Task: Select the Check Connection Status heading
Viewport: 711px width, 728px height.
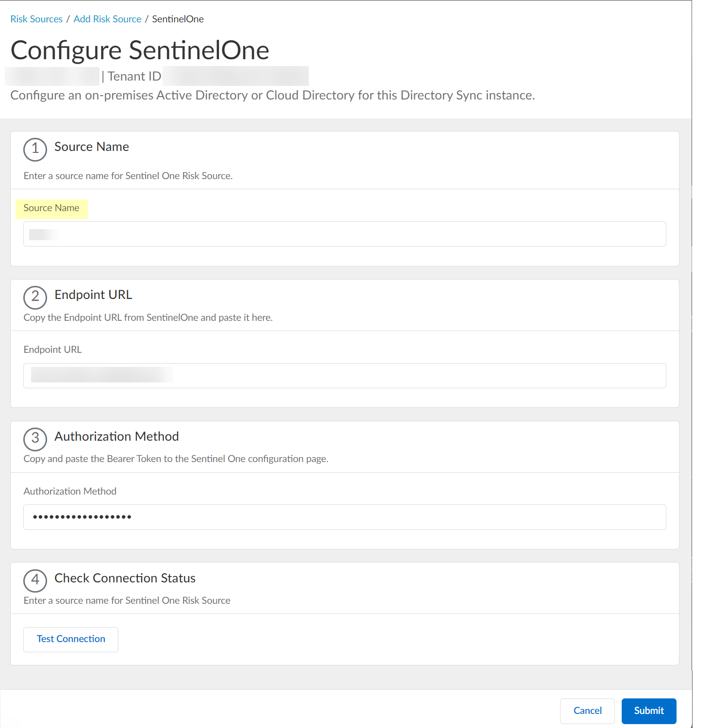Action: (x=125, y=578)
